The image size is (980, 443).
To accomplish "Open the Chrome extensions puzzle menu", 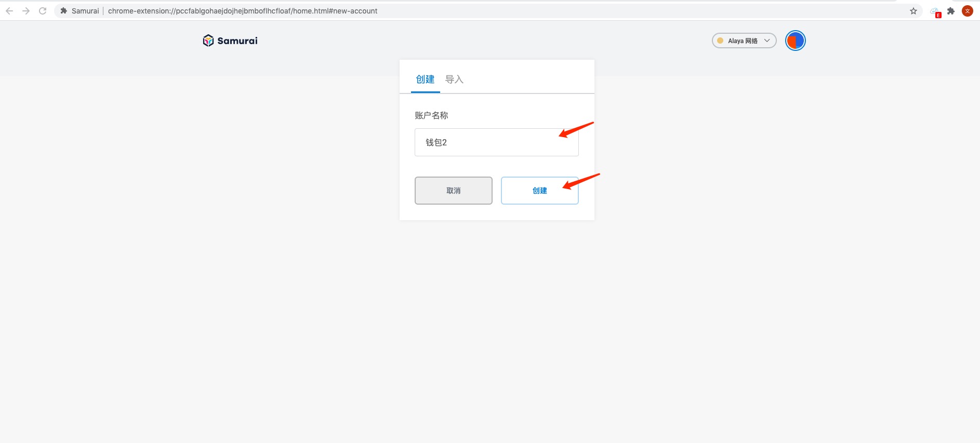I will (951, 11).
